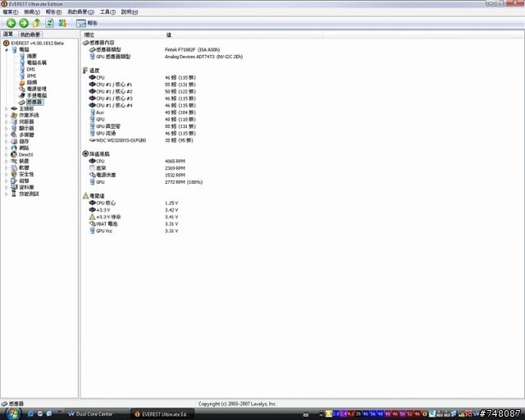This screenshot has height=420, width=525.
Task: Select the DMI tree item
Action: 31,70
